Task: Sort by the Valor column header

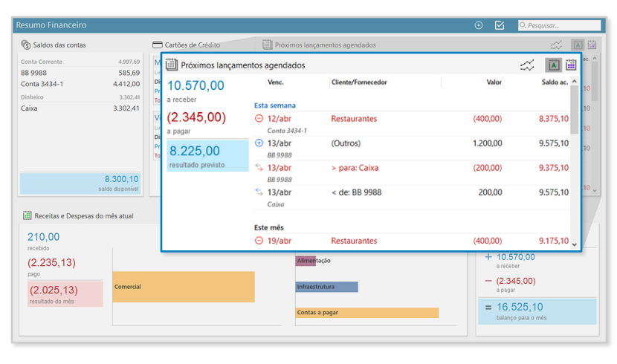Action: pos(494,82)
